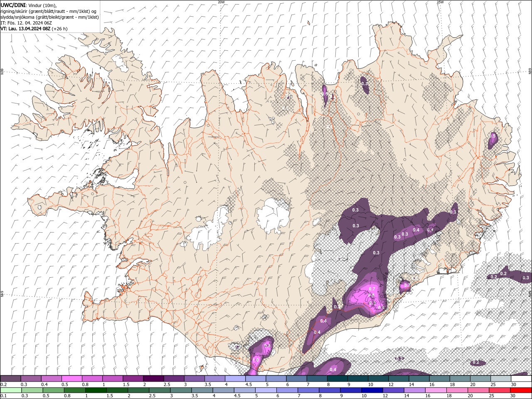Screen dimensions: 532x399
Task: Click the '1.0' snowfall value on the south coast
Action: point(256,360)
